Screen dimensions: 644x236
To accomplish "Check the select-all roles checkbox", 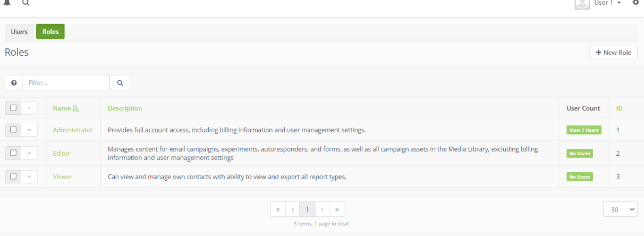I will click(x=13, y=108).
